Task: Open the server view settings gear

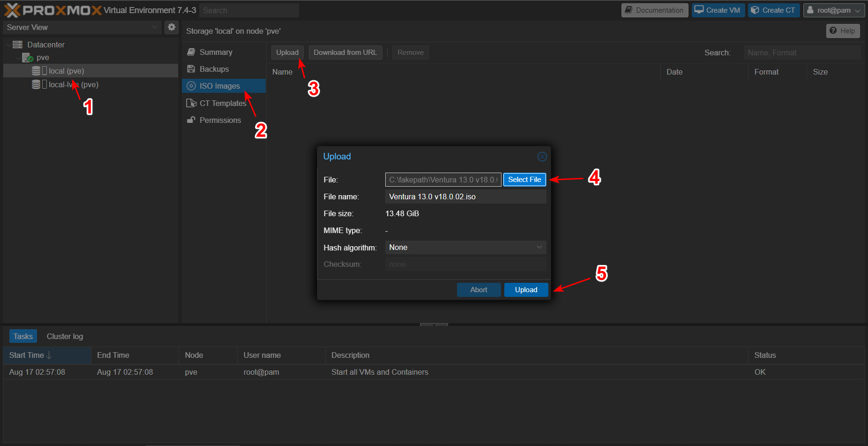Action: tap(172, 27)
